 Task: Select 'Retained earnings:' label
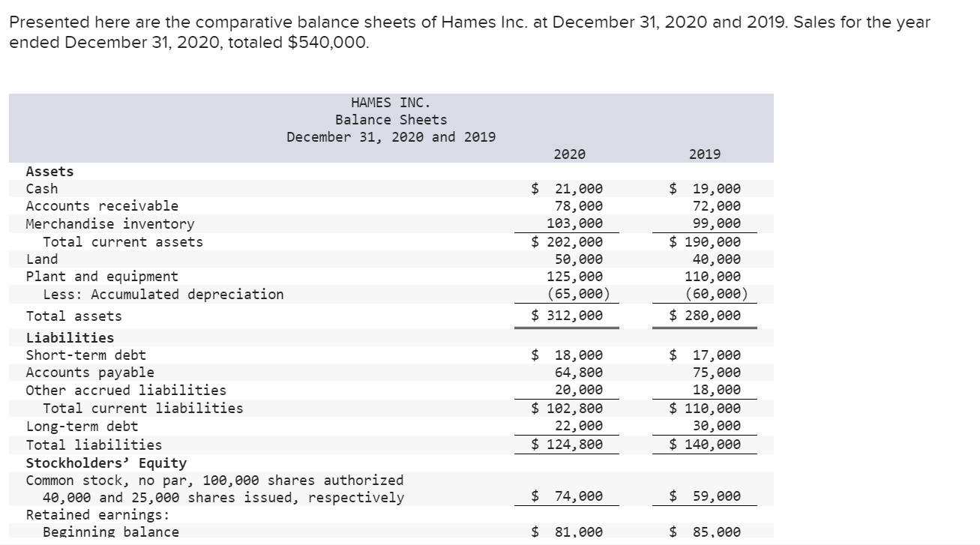tap(98, 515)
